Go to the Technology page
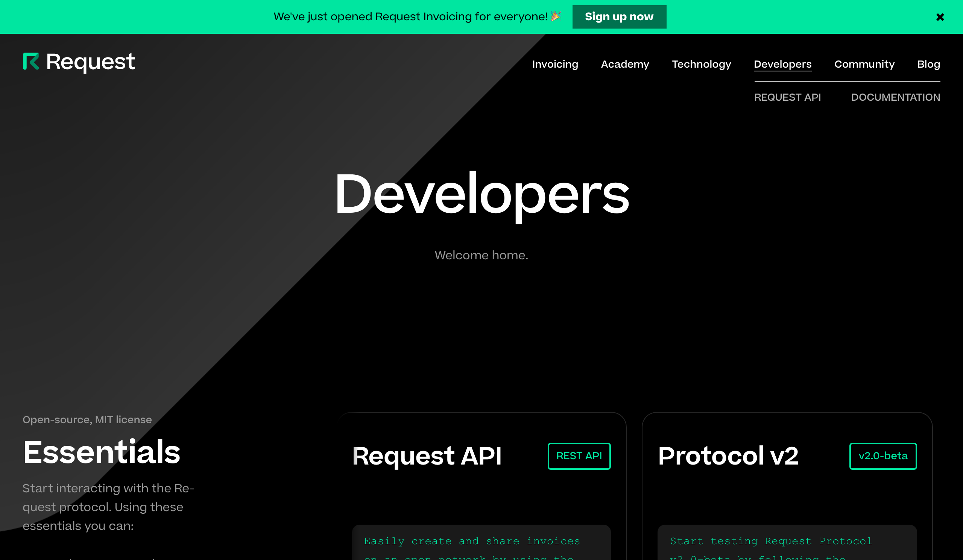 pos(701,64)
